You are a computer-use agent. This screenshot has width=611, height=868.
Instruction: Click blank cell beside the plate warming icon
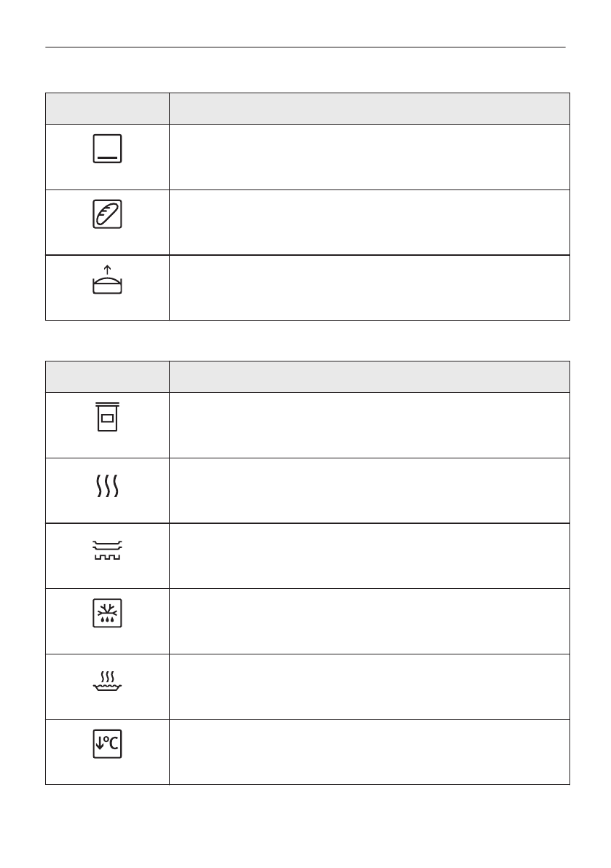click(x=369, y=556)
